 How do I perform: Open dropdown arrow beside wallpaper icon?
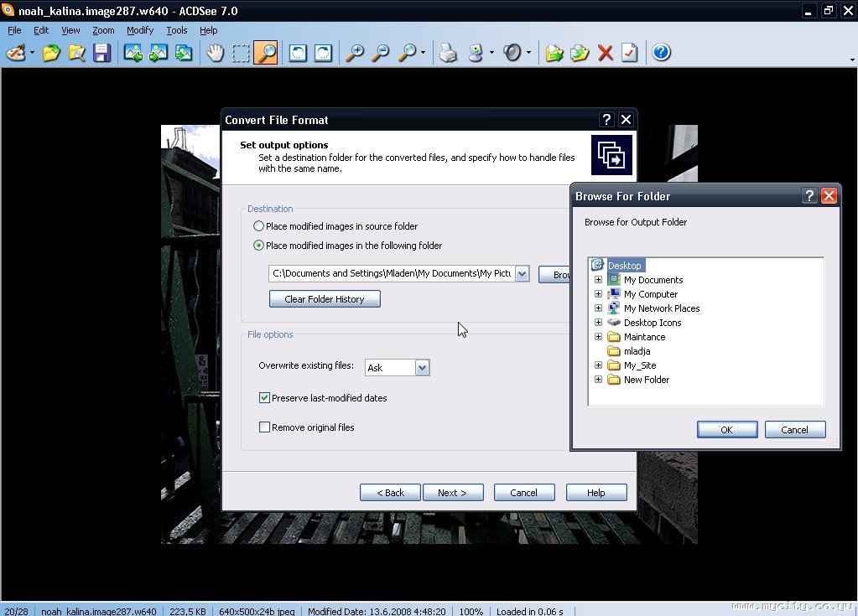point(491,53)
